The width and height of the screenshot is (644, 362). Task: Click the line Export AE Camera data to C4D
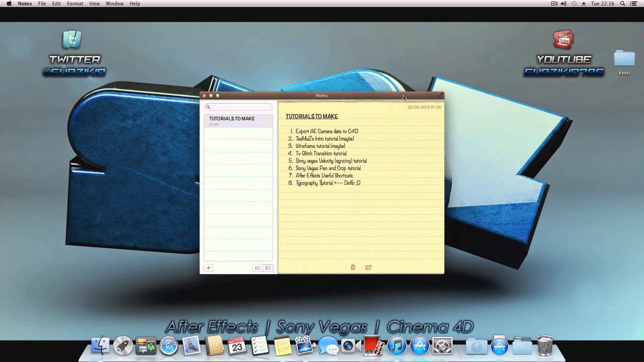[327, 131]
